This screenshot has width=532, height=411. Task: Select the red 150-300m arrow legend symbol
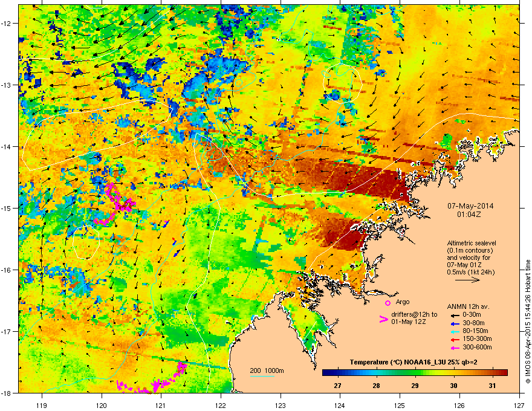(x=455, y=340)
